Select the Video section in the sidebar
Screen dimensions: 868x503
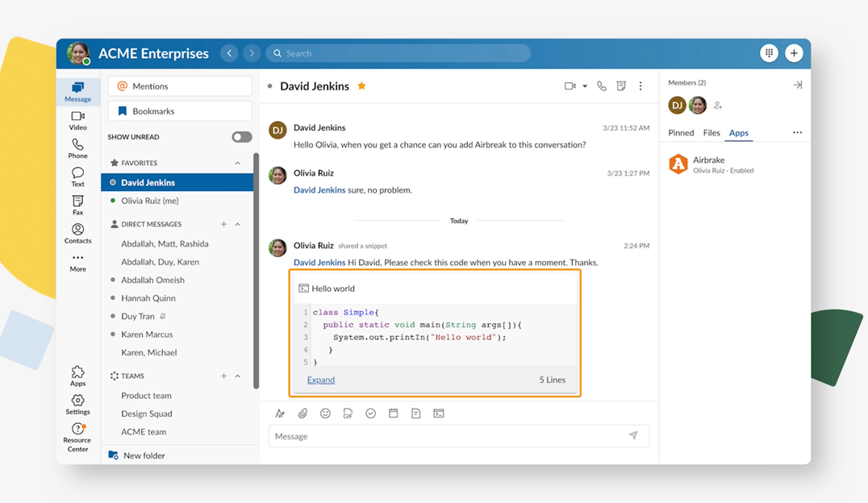point(77,119)
